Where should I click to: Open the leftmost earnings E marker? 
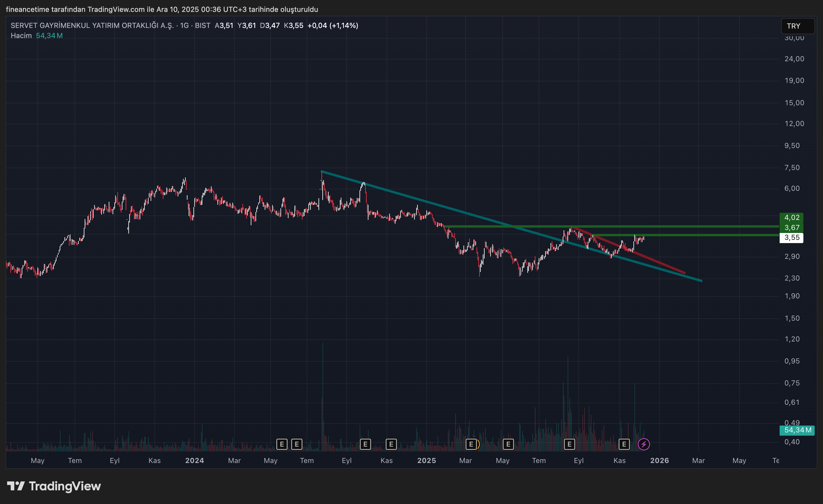pyautogui.click(x=282, y=444)
